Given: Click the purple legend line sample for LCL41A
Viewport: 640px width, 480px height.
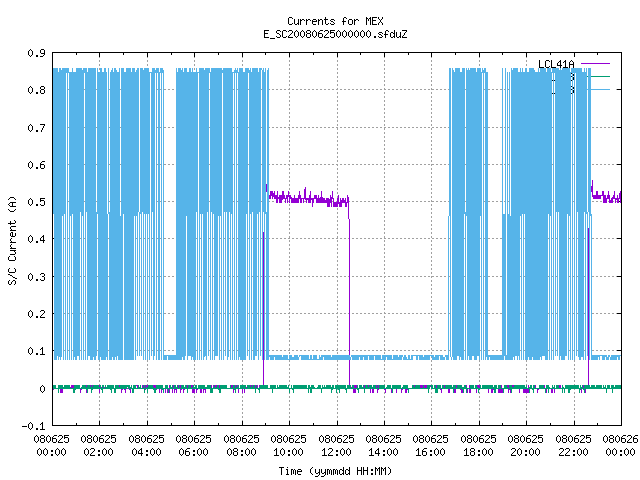Looking at the screenshot, I should 595,64.
